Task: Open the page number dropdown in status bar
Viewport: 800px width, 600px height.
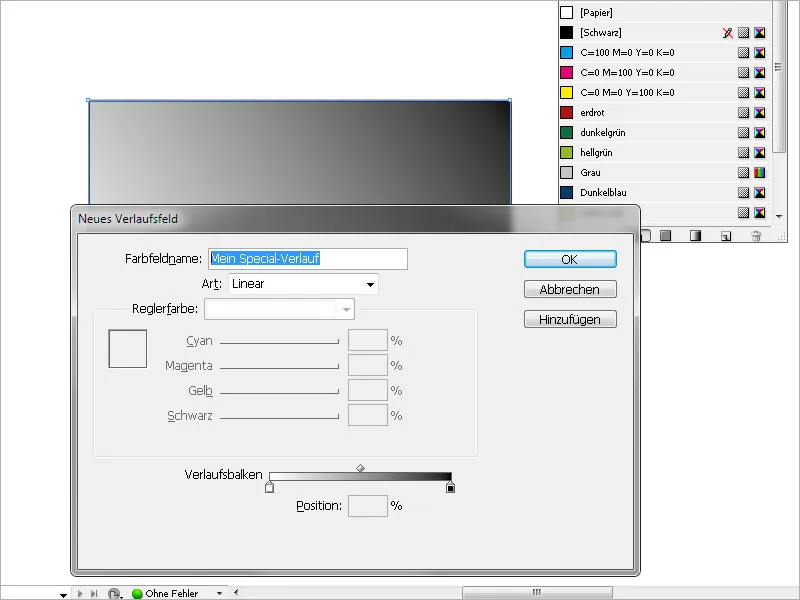Action: point(63,595)
